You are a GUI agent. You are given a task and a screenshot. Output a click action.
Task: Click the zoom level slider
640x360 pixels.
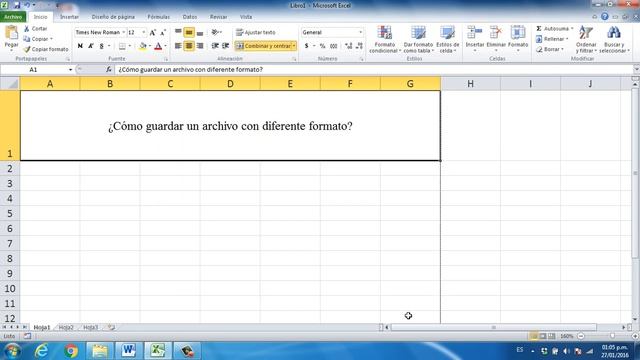tap(612, 336)
